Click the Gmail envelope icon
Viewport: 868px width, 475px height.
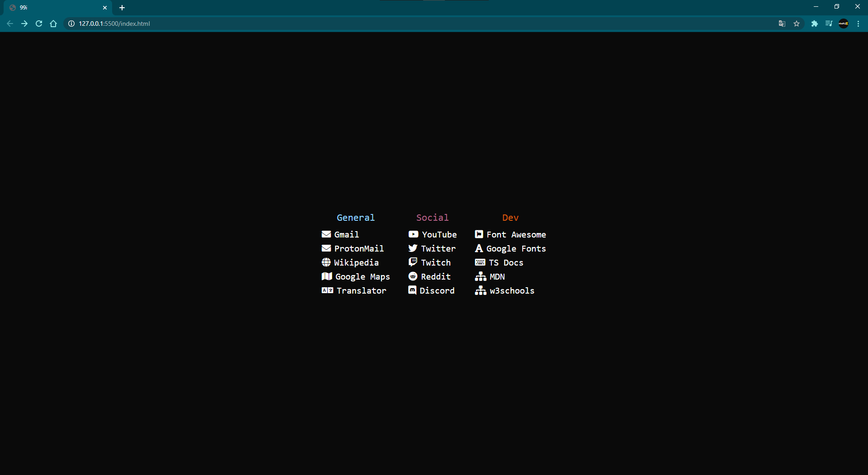(x=326, y=234)
